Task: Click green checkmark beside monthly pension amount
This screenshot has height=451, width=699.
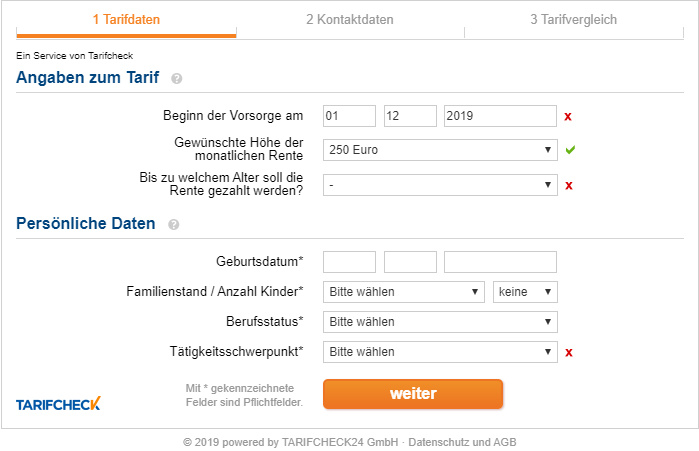Action: (570, 150)
